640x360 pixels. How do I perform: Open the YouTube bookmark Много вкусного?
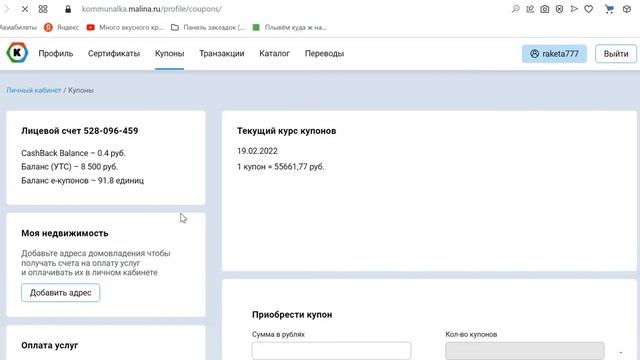click(x=125, y=27)
